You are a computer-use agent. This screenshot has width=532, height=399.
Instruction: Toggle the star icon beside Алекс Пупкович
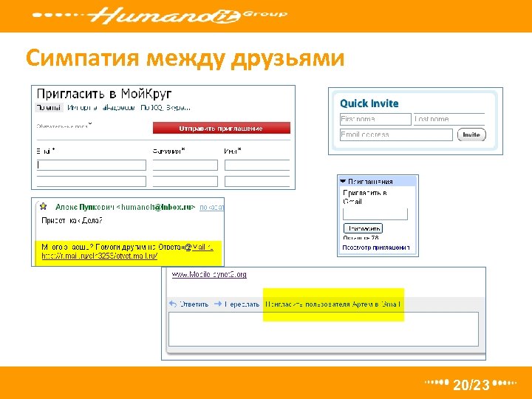click(x=43, y=206)
